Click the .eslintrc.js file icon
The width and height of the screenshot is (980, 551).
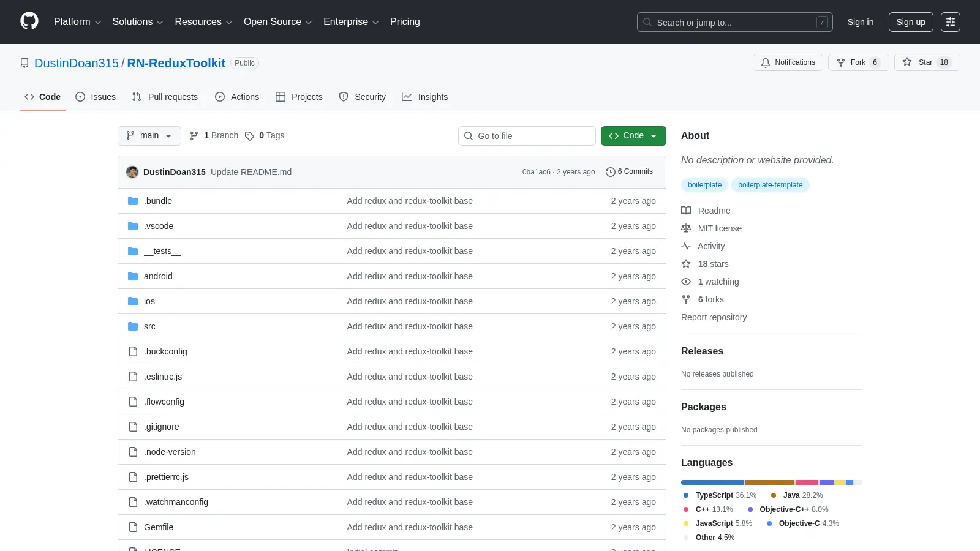(133, 377)
